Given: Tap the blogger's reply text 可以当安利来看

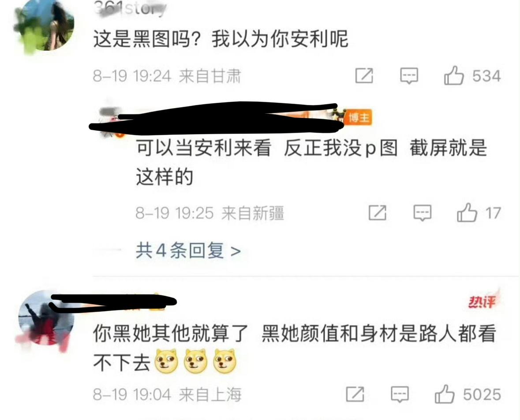Looking at the screenshot, I should click(x=204, y=148).
